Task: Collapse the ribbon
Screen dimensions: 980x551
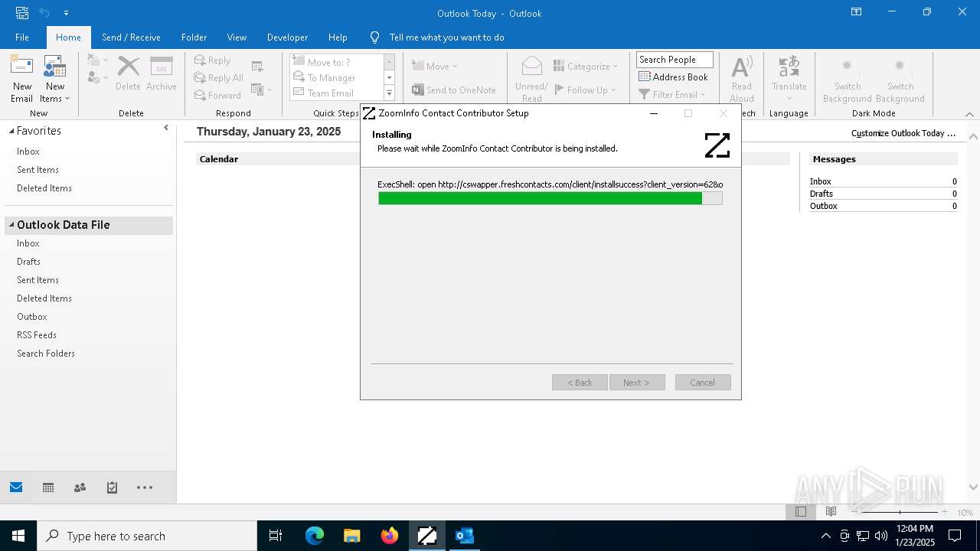Action: click(969, 113)
